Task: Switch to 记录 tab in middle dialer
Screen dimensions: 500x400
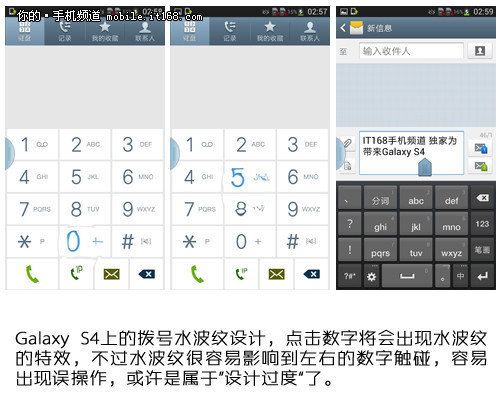Action: [230, 31]
